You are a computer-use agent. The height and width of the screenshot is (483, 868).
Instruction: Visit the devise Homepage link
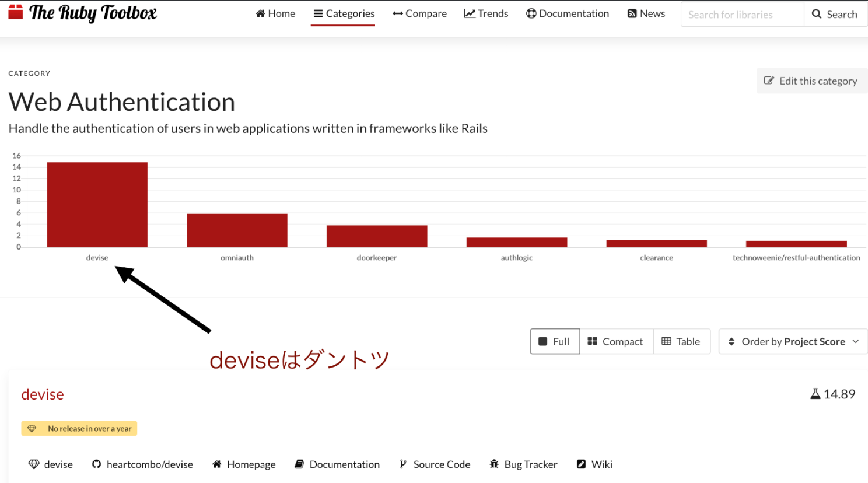[x=244, y=464]
